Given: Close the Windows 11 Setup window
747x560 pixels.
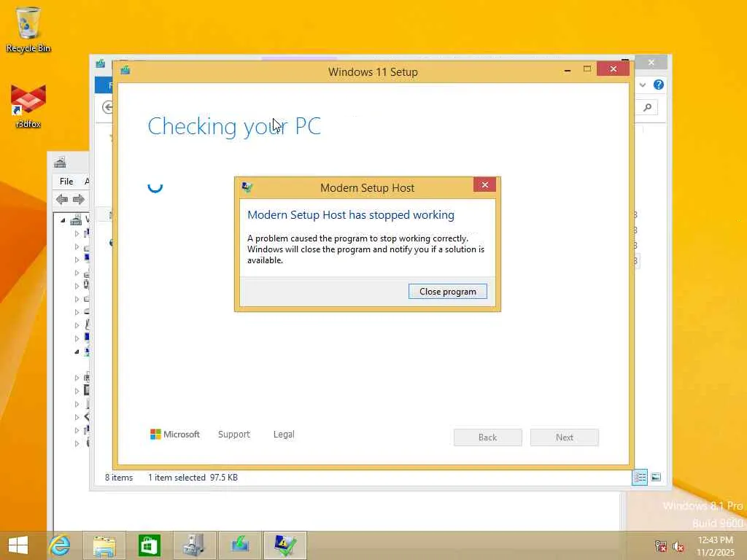Looking at the screenshot, I should tap(613, 69).
